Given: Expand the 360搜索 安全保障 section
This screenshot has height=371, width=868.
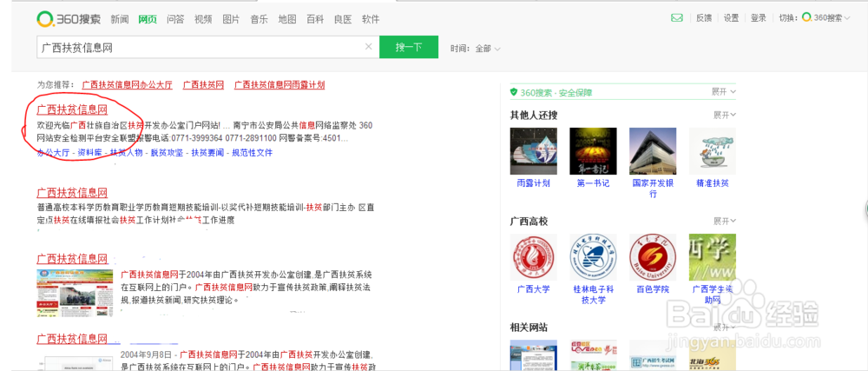Looking at the screenshot, I should click(x=724, y=92).
